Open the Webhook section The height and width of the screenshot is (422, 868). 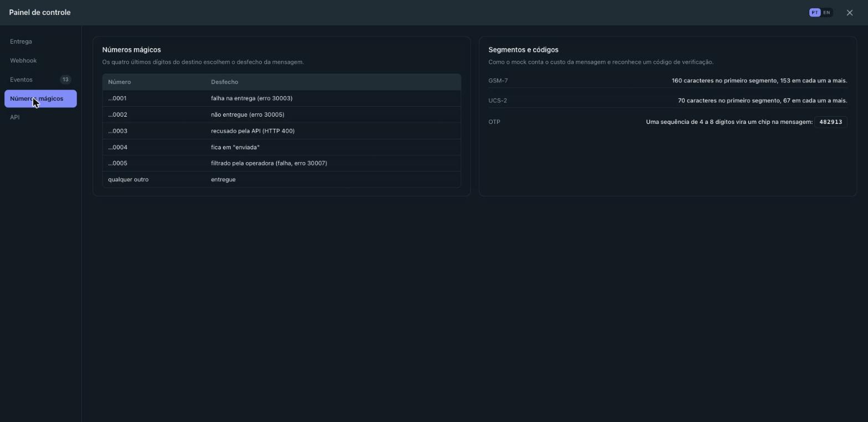[x=40, y=60]
